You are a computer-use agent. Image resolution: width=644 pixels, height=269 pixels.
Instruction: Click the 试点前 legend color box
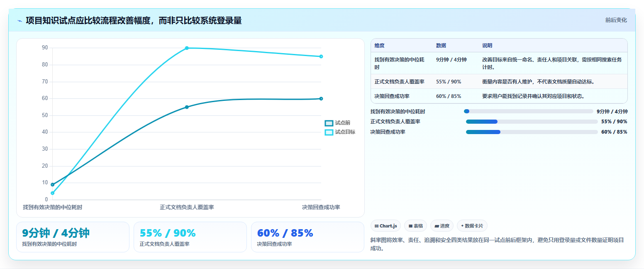tap(329, 123)
